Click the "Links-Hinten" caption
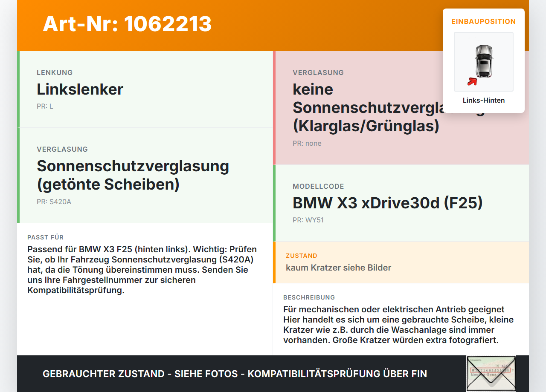Screen dimensions: 546x392 tap(484, 101)
